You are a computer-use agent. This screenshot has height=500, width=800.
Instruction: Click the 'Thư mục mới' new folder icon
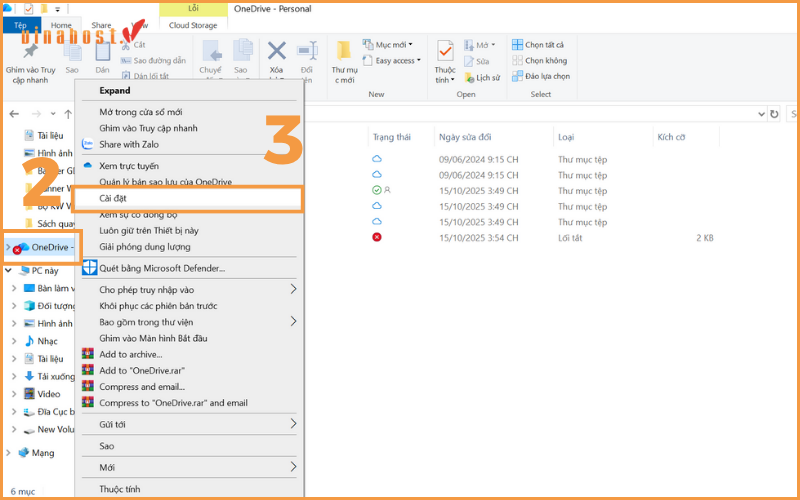(344, 51)
